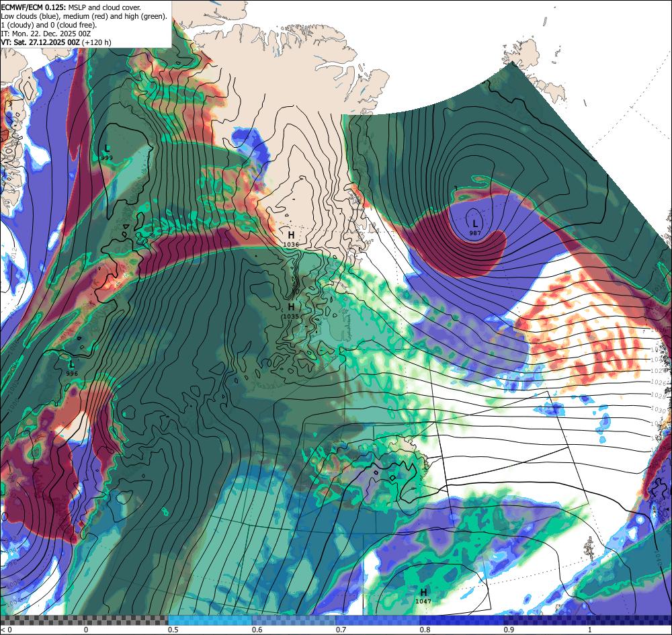Image resolution: width=672 pixels, height=635 pixels.
Task: Click the color scale segment between 0.5 and 0.6
Action: (210, 620)
